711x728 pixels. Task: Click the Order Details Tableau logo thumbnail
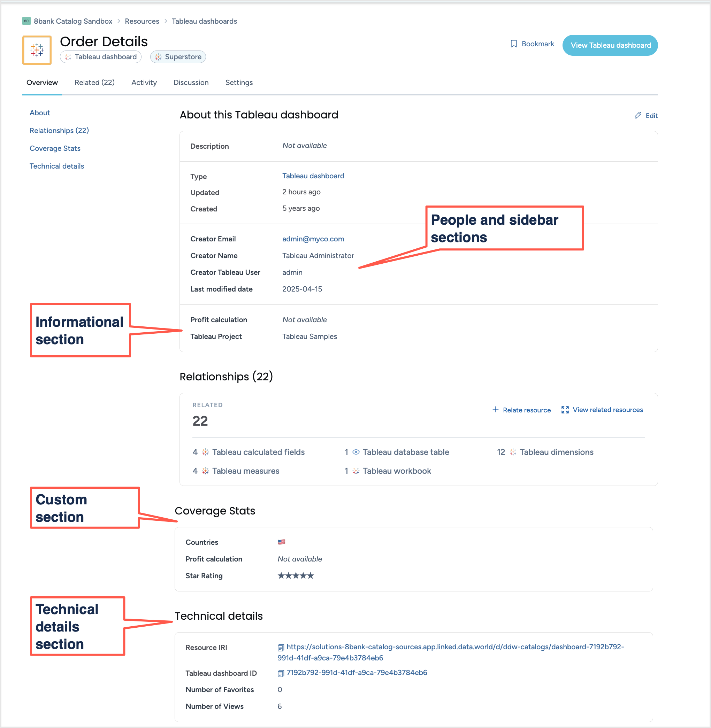point(37,50)
